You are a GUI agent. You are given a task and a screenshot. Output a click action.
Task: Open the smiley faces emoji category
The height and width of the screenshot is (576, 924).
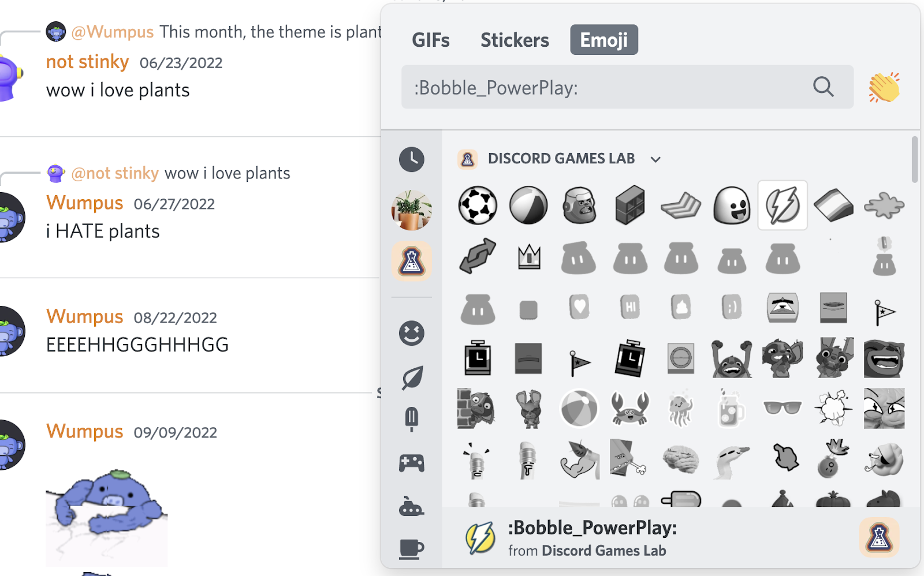pos(412,333)
